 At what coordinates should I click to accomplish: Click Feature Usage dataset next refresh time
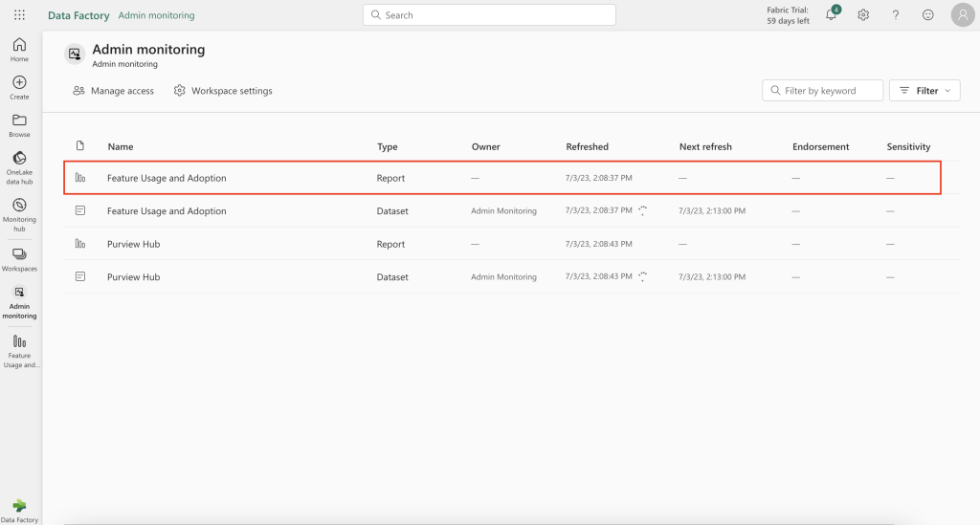click(712, 211)
